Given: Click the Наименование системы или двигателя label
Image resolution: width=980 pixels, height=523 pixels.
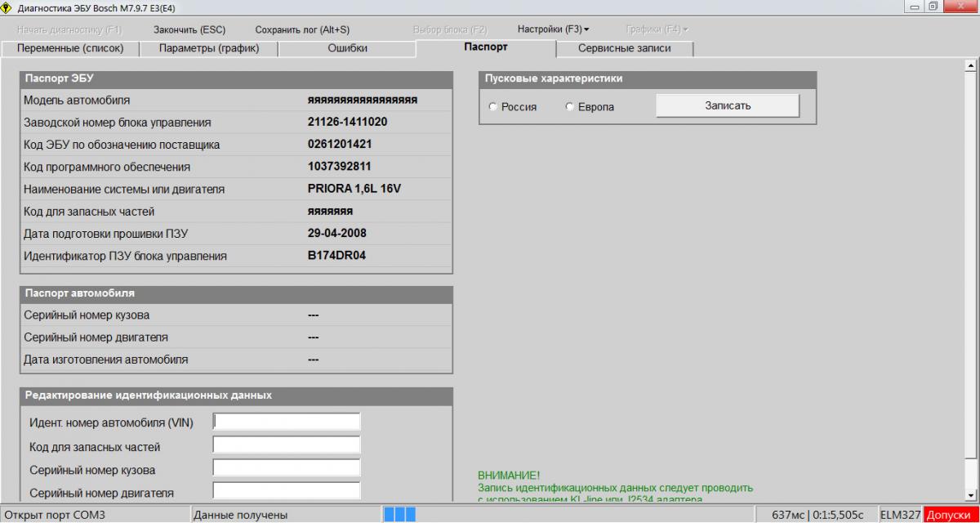Looking at the screenshot, I should [x=124, y=189].
